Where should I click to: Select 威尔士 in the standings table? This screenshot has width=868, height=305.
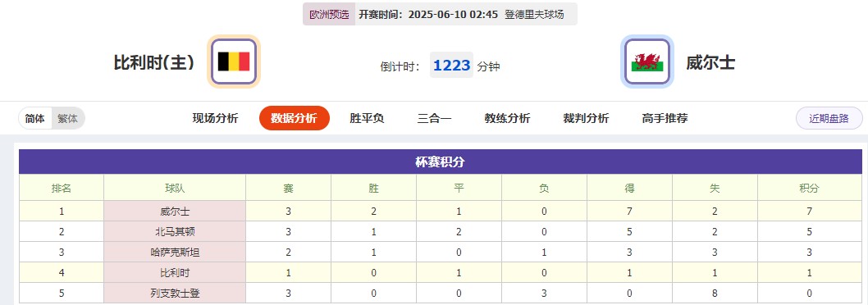(175, 212)
